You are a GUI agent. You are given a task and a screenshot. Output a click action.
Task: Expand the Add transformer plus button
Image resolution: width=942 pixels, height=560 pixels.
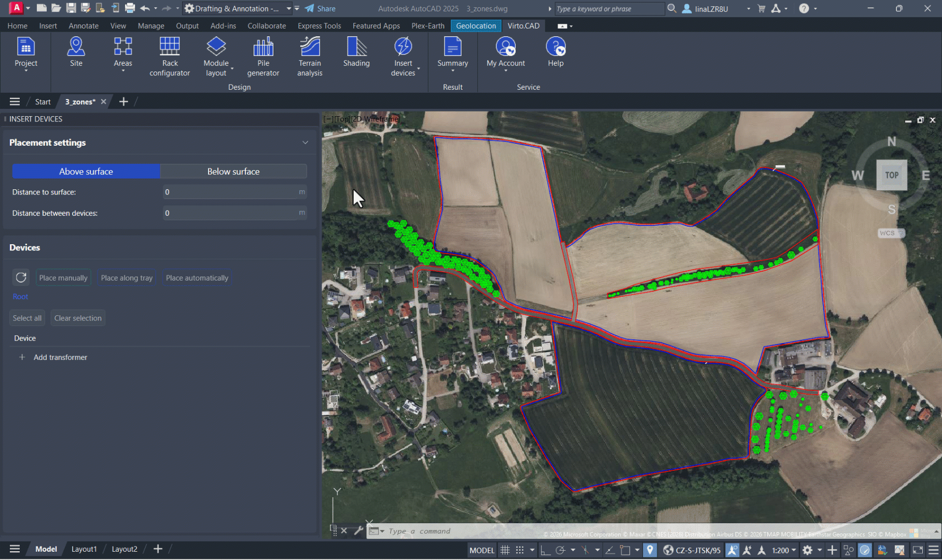pos(22,357)
